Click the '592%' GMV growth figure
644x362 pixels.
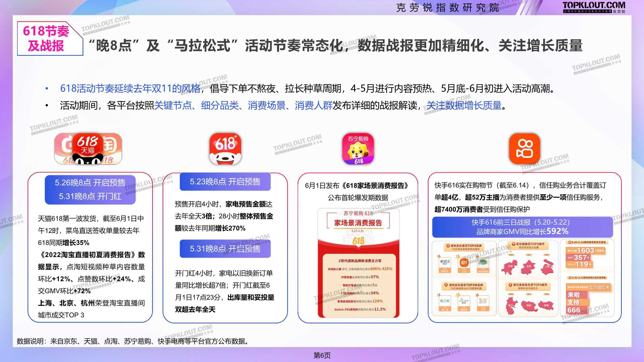point(558,231)
